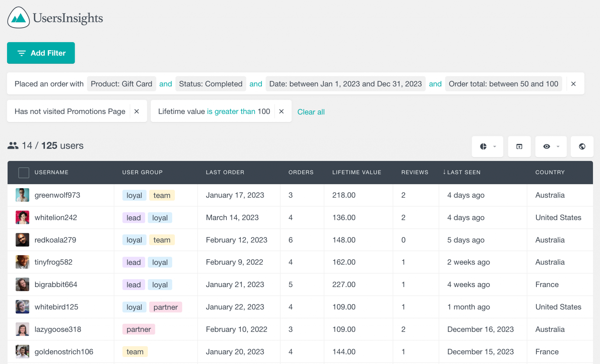The image size is (600, 364).
Task: Expand the dropdown beside the eye icon
Action: pos(558,147)
